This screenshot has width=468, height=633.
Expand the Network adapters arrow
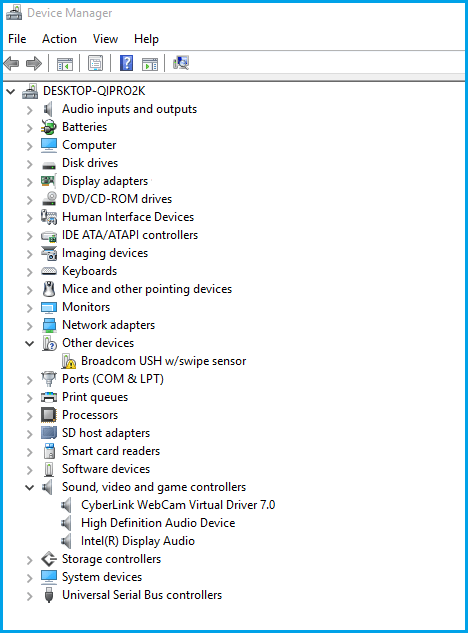(29, 326)
